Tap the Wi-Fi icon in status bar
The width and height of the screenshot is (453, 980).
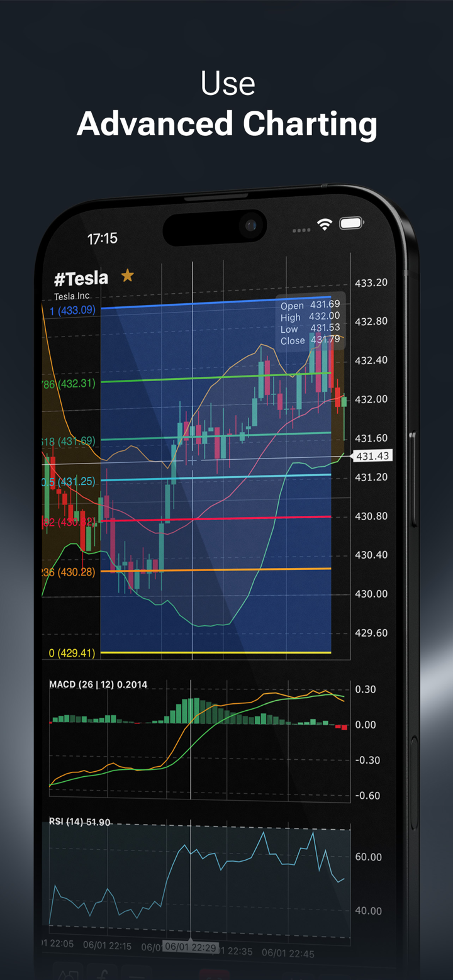tap(324, 225)
